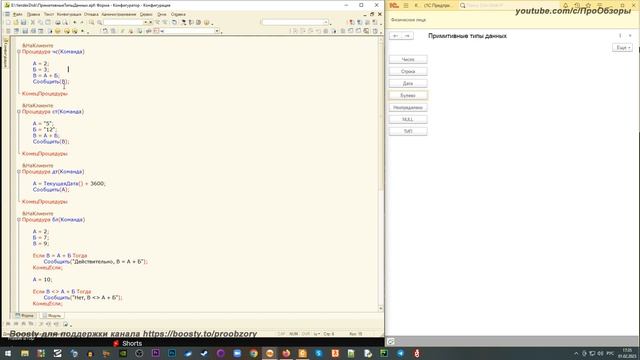Click the code line 'Б = "12";'

click(44, 130)
